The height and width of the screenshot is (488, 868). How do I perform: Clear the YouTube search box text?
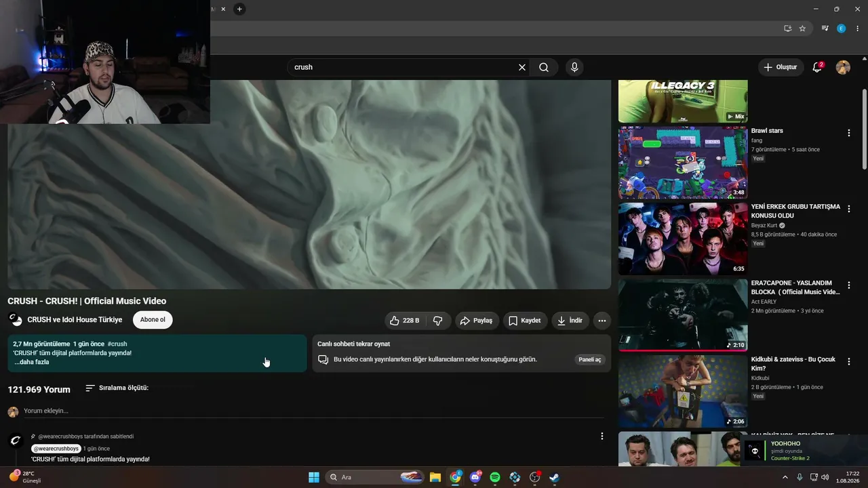click(522, 67)
